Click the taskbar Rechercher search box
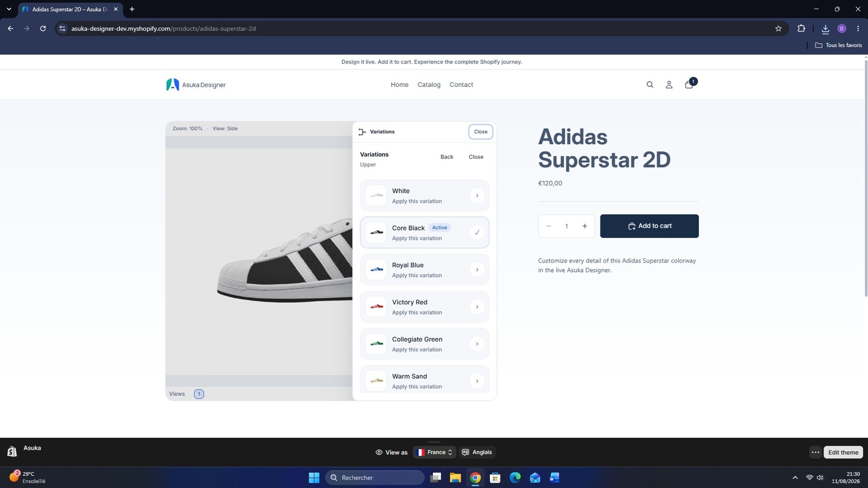The image size is (868, 488). [x=375, y=478]
